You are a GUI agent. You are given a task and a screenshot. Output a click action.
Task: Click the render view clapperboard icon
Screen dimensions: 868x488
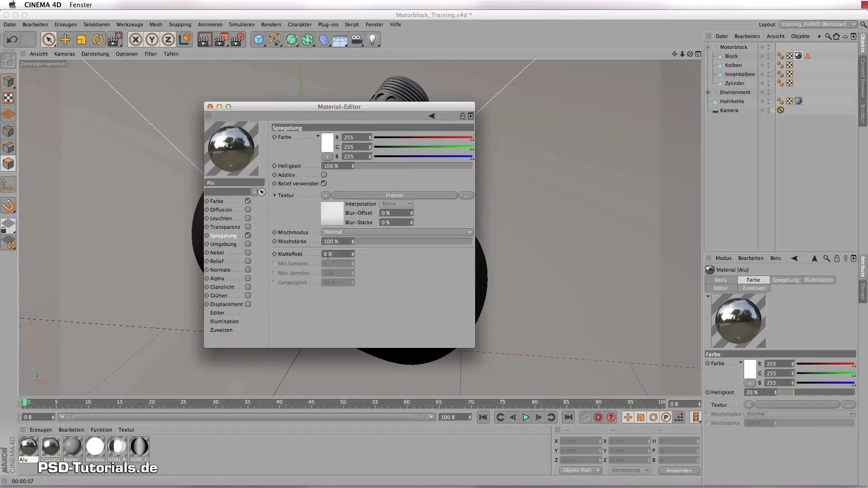point(204,40)
